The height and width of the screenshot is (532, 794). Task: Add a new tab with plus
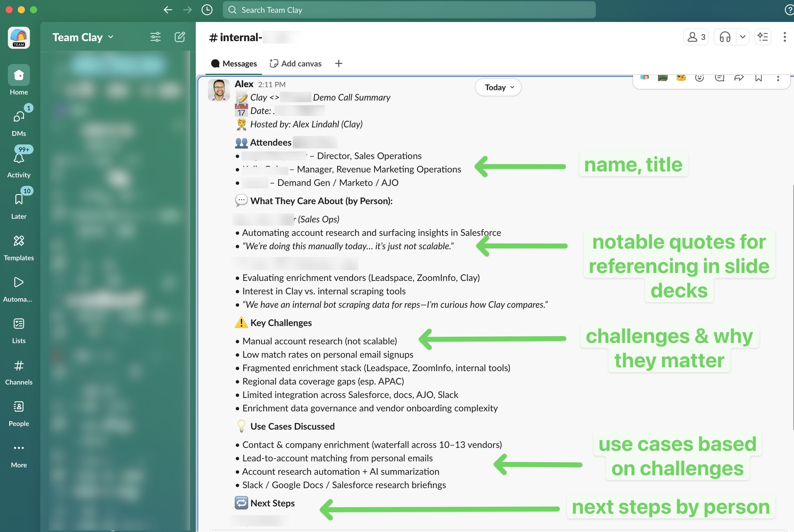pos(338,64)
